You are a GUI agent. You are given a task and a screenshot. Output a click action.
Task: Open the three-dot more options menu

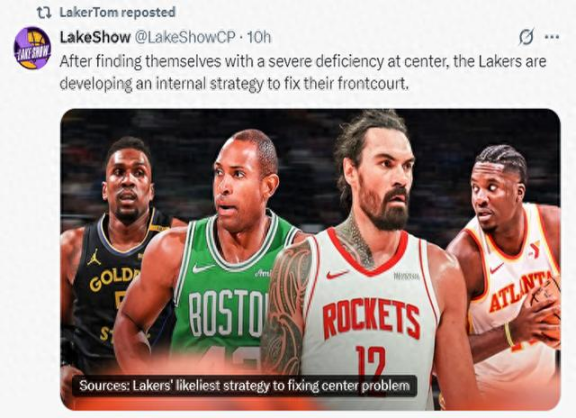tap(552, 37)
